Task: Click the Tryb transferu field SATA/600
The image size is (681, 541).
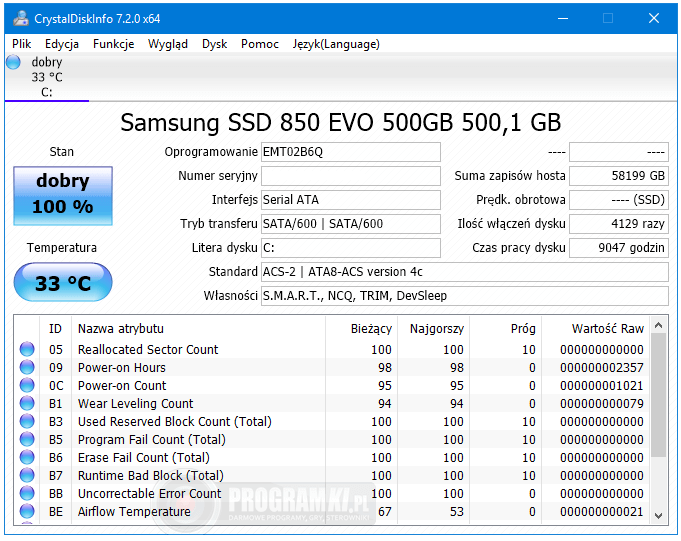Action: (350, 224)
